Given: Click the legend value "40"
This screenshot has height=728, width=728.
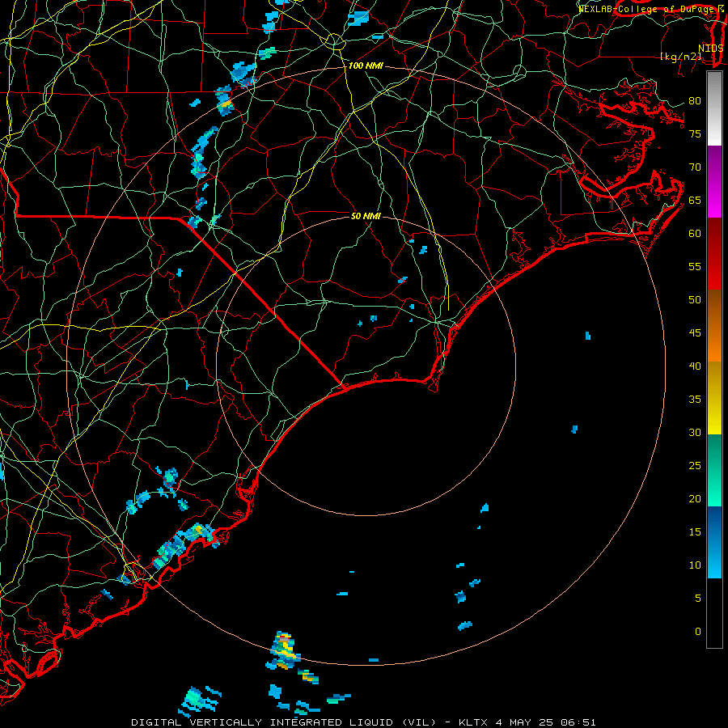Looking at the screenshot, I should click(695, 366).
